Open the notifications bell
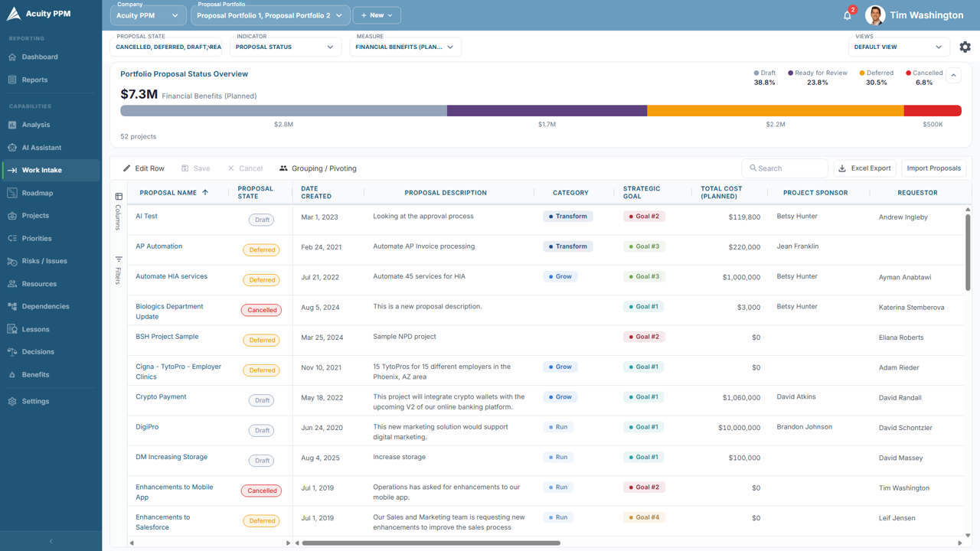The height and width of the screenshot is (551, 980). [848, 15]
